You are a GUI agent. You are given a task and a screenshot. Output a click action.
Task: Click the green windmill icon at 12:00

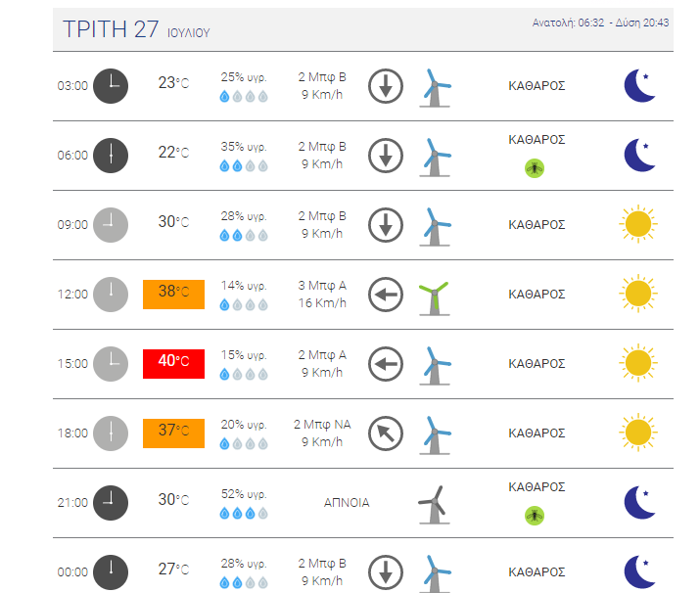pos(433,296)
